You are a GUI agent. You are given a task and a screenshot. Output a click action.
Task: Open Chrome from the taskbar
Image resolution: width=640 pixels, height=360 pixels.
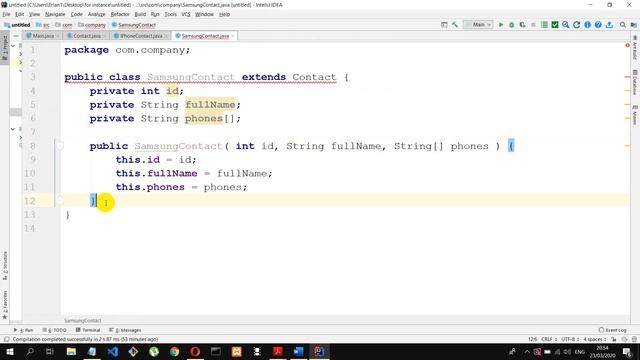point(175,351)
